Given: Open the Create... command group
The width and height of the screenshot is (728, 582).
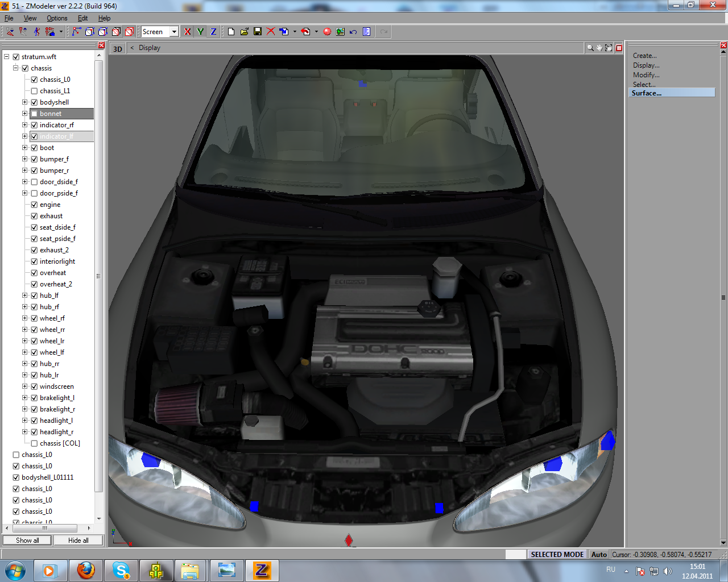Looking at the screenshot, I should [645, 56].
